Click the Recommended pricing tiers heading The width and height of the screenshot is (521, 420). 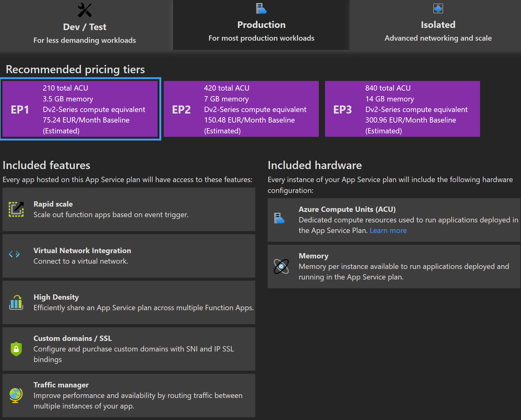(x=75, y=69)
